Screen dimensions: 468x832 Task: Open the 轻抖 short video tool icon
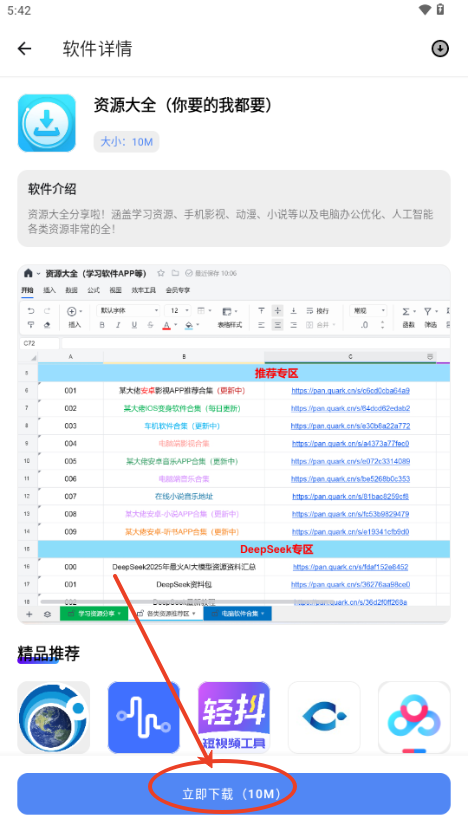(234, 717)
